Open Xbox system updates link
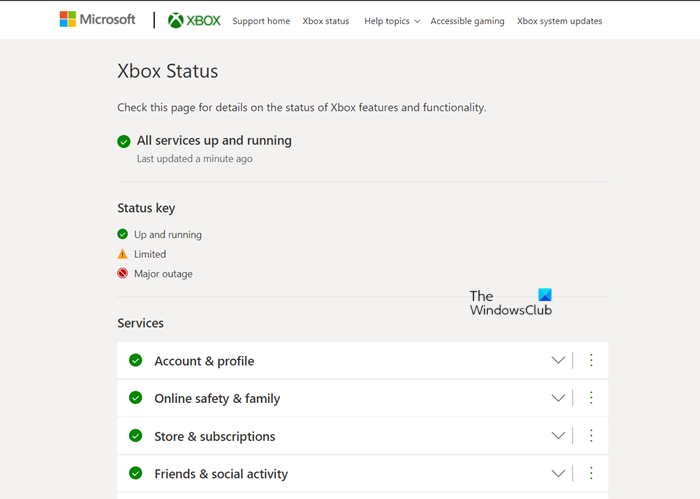Screen dimensions: 700x499 coord(559,21)
